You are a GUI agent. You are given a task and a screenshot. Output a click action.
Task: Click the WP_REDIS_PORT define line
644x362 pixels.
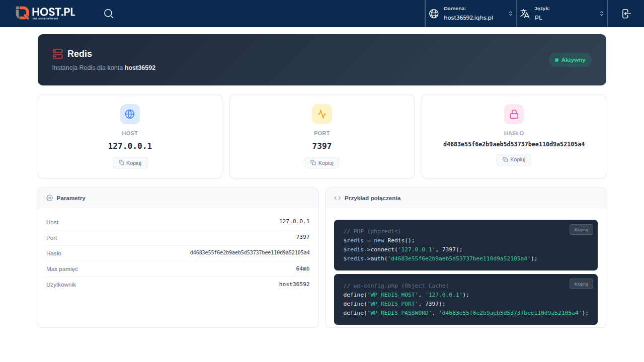point(394,304)
